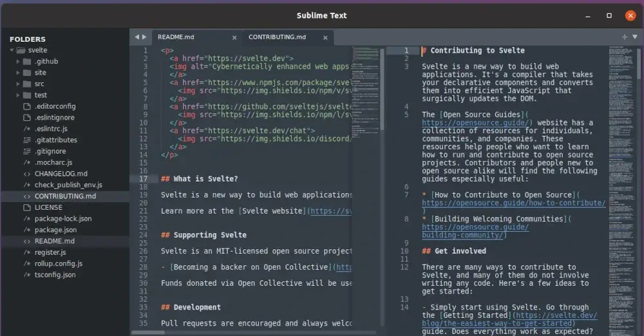This screenshot has width=644, height=336.
Task: Add a new tab with plus icon
Action: coord(625,37)
